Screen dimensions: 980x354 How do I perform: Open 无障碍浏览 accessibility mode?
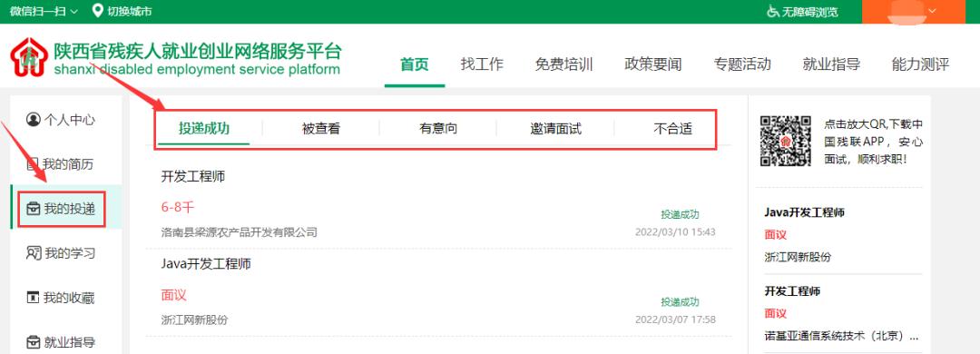coord(810,11)
